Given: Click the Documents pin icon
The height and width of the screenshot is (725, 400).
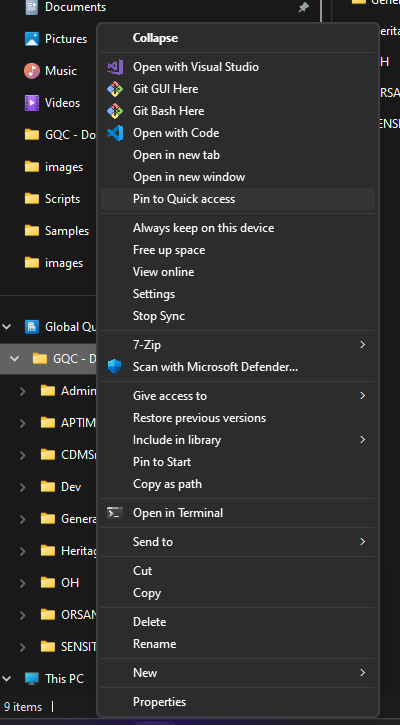Looking at the screenshot, I should (303, 7).
